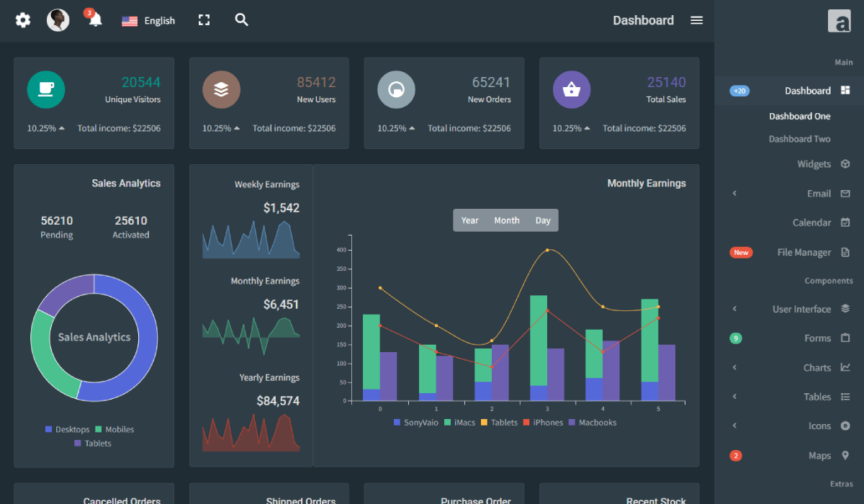Toggle the Desktops legend in Sales Analytics

coord(67,429)
